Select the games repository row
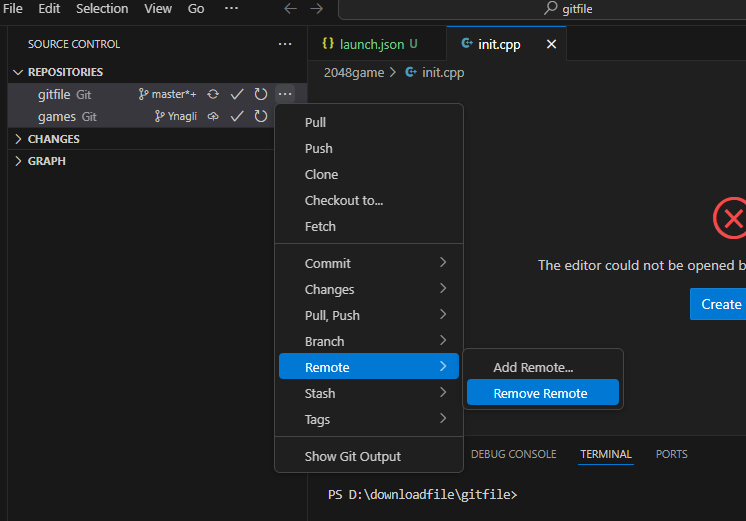The image size is (746, 521). point(157,117)
